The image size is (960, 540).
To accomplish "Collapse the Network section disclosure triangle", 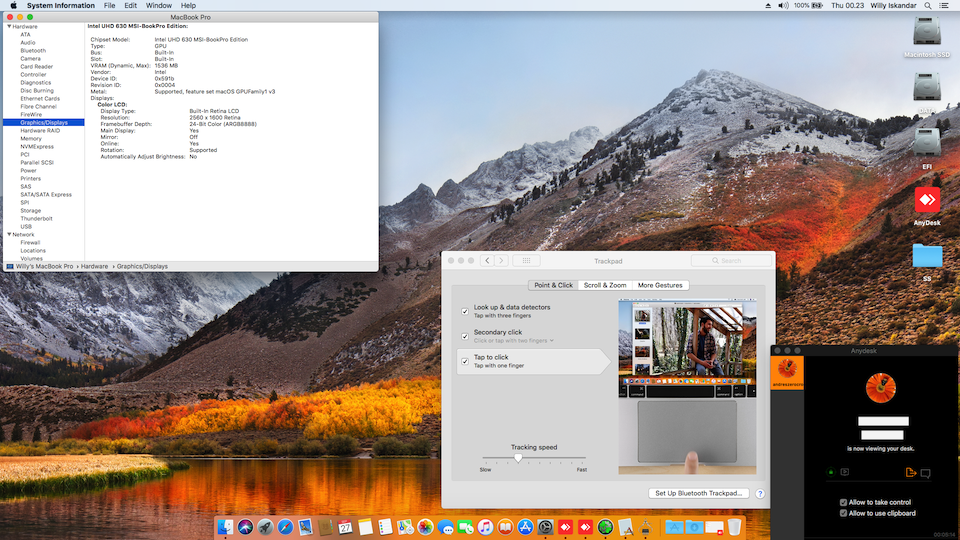I will pos(8,234).
